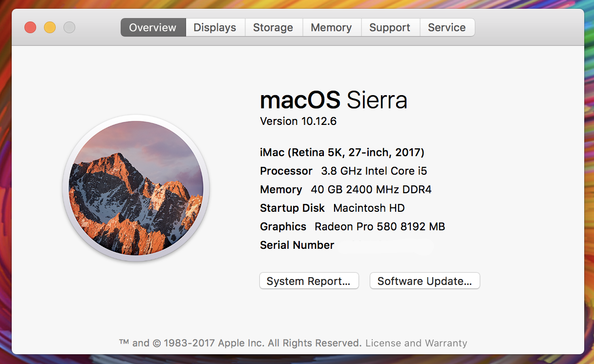Click the Processor label
The height and width of the screenshot is (364, 594).
point(286,171)
